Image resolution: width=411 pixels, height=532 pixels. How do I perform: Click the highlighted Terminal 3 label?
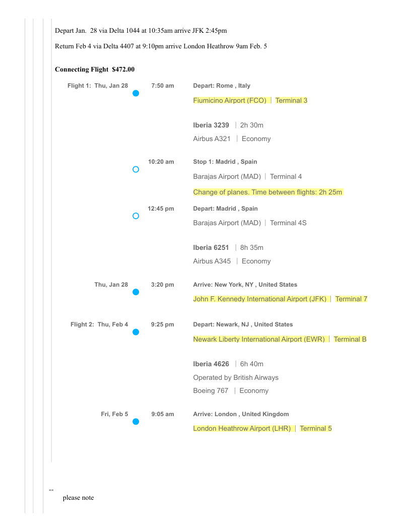tap(291, 101)
